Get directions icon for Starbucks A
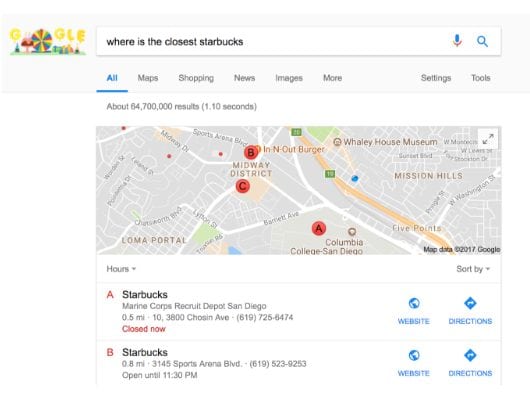The height and width of the screenshot is (414, 530). [x=470, y=303]
